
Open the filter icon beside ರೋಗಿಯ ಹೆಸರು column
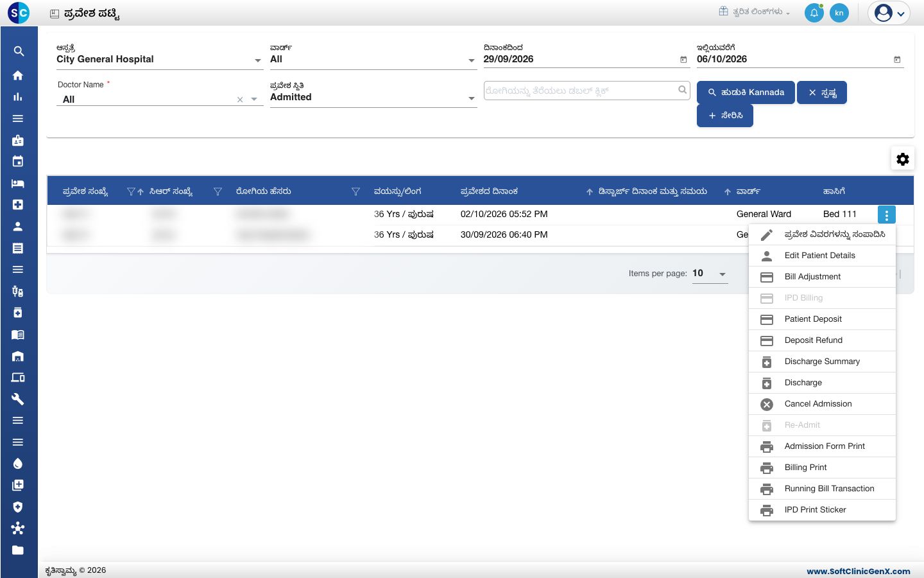[x=355, y=191]
